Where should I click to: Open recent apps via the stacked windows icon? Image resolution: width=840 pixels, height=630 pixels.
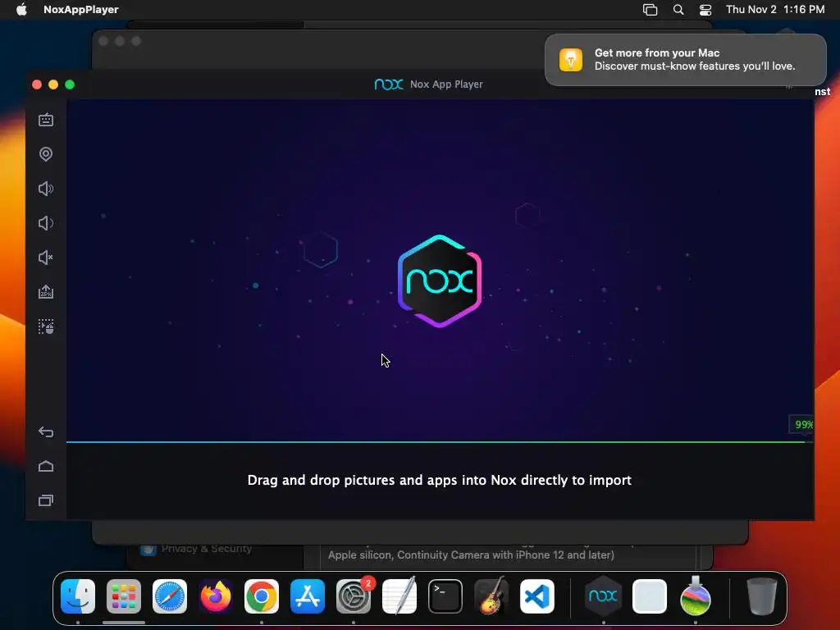coord(46,500)
